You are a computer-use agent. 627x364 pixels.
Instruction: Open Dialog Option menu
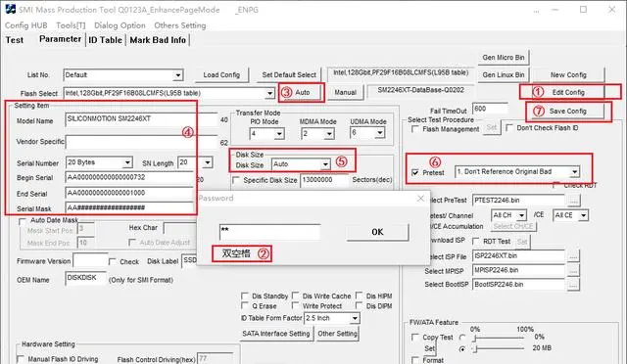(x=120, y=25)
